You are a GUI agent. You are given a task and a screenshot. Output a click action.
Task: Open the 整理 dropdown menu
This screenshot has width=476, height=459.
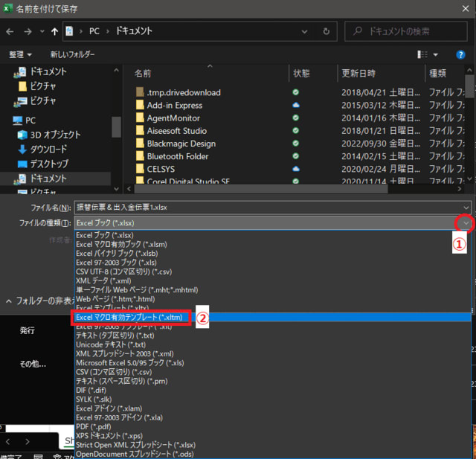pos(20,54)
